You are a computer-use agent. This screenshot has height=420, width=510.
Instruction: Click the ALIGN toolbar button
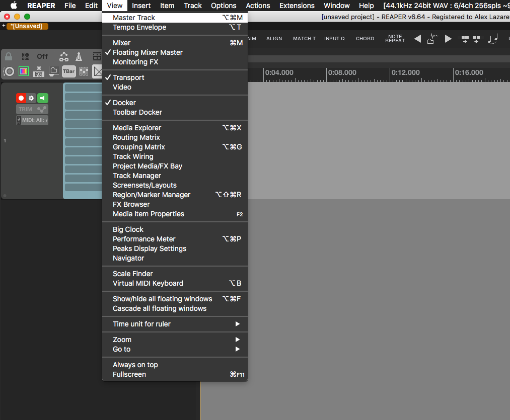pos(274,39)
